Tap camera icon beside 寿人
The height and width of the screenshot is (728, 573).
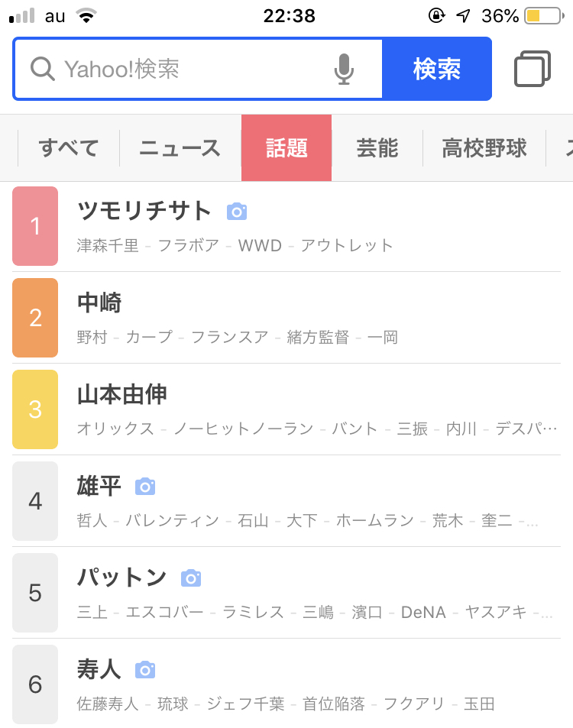click(145, 670)
